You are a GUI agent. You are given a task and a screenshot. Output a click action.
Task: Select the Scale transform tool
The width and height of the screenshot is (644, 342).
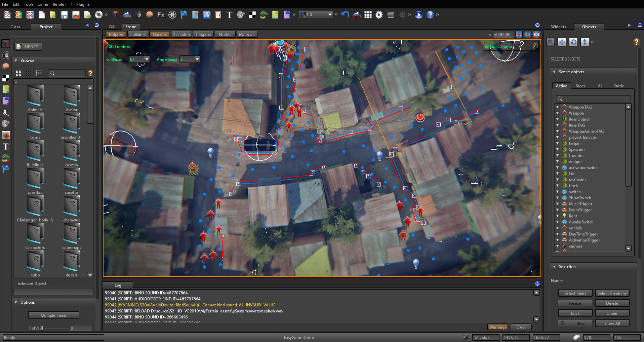585,42
